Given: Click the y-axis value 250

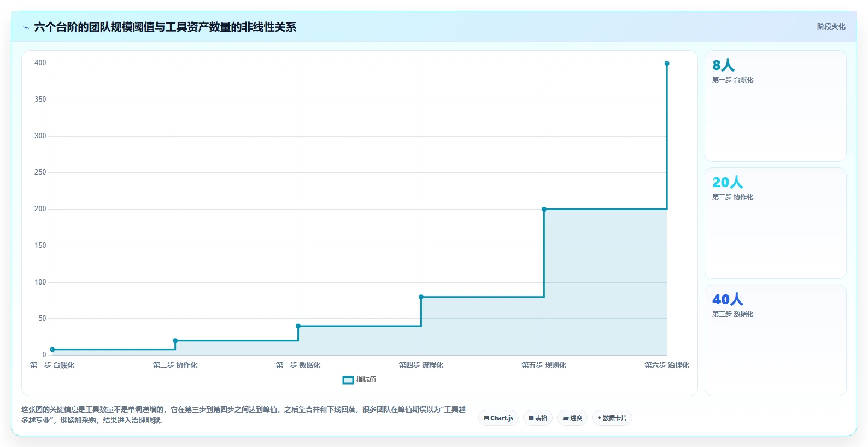Looking at the screenshot, I should [40, 172].
